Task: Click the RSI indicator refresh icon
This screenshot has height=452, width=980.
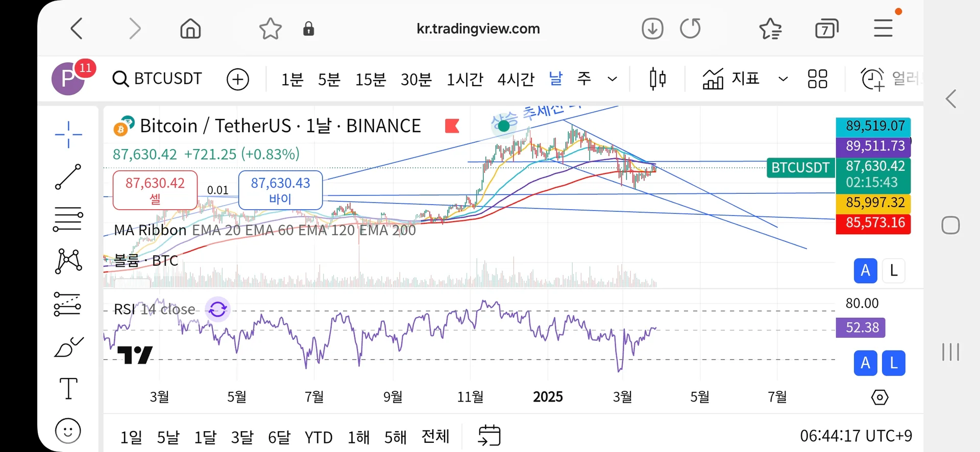Action: coord(218,309)
